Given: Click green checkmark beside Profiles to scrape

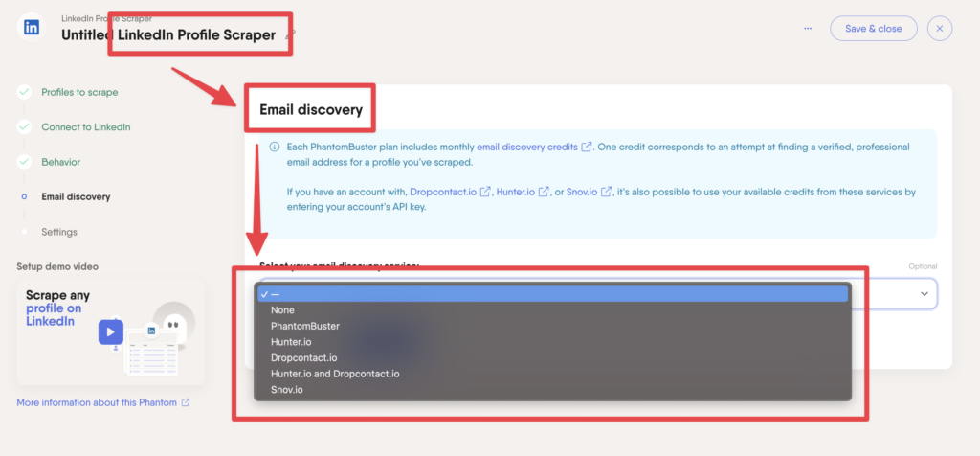Looking at the screenshot, I should point(24,92).
